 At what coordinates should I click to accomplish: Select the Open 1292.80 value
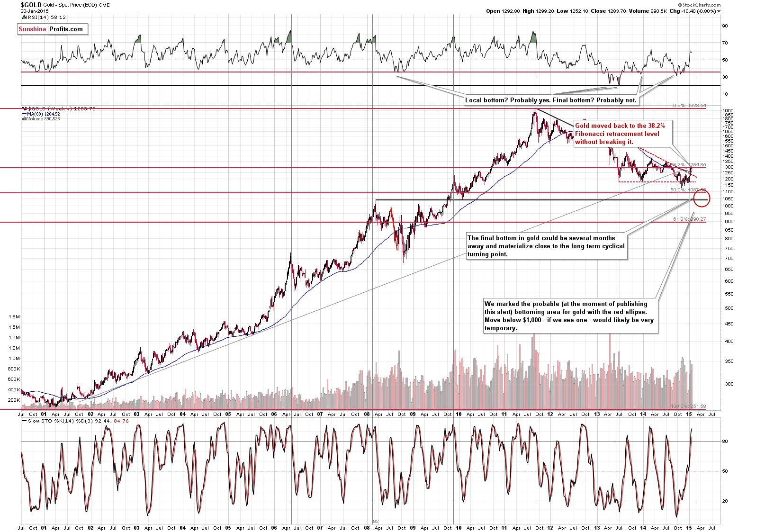pyautogui.click(x=503, y=11)
